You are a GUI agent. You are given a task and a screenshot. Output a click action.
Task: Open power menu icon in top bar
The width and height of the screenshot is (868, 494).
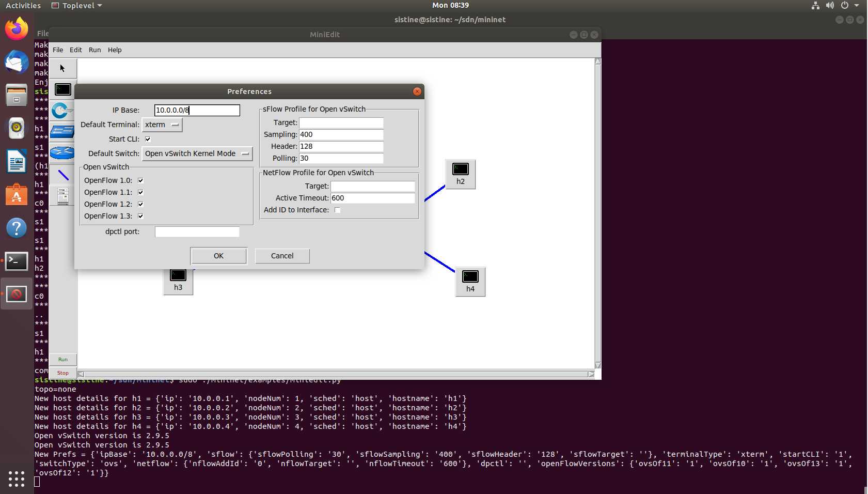(x=845, y=5)
